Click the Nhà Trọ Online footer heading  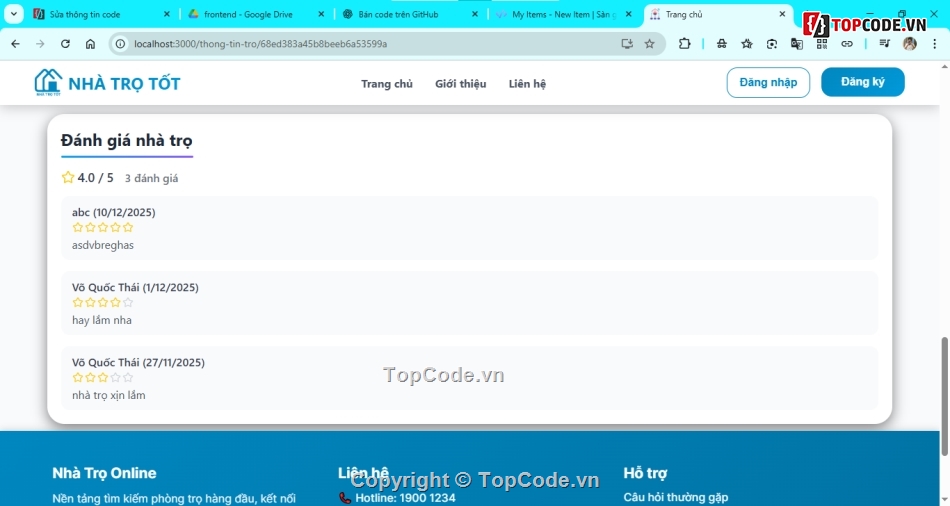[104, 473]
